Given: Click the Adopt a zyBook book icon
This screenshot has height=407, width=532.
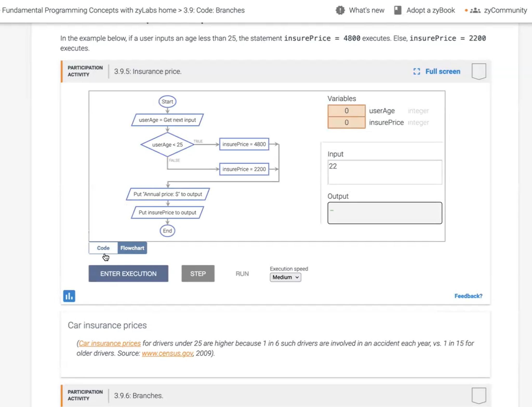Looking at the screenshot, I should [x=398, y=10].
